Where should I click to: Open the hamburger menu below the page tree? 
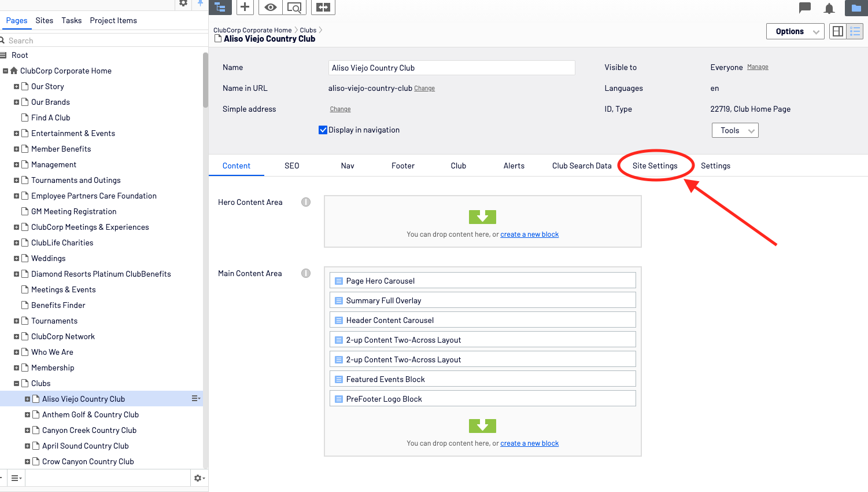(17, 478)
